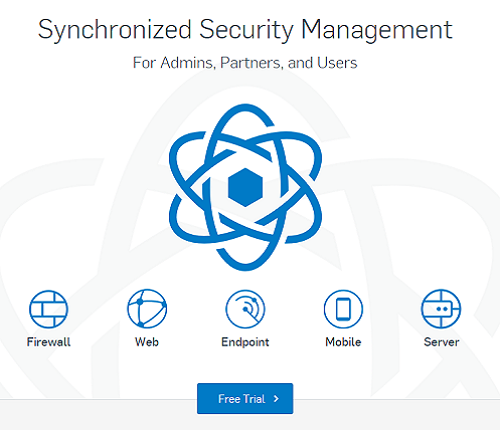This screenshot has width=500, height=430.
Task: Click the Synchronized Security Management heading
Action: pos(245,30)
